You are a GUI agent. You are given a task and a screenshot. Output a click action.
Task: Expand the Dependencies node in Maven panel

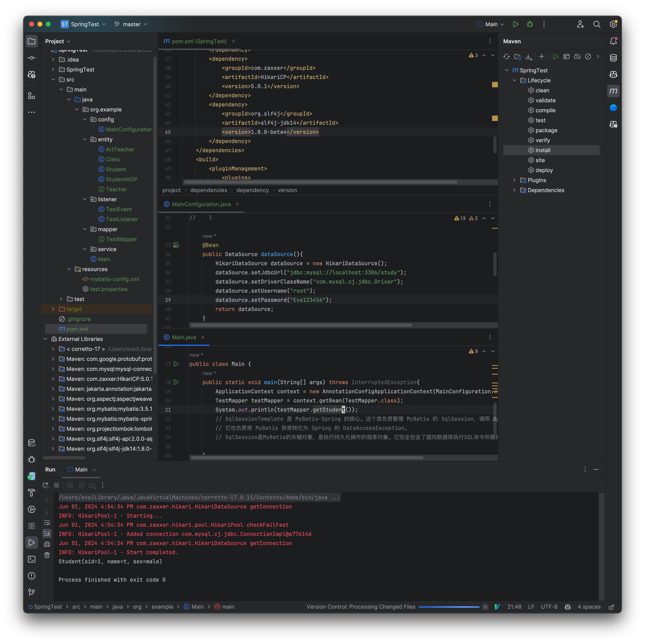pos(514,190)
